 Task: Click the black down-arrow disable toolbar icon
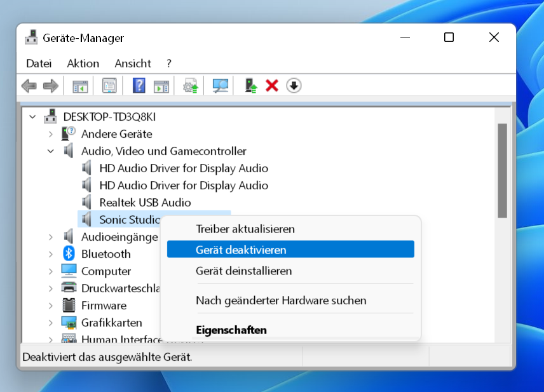click(293, 85)
